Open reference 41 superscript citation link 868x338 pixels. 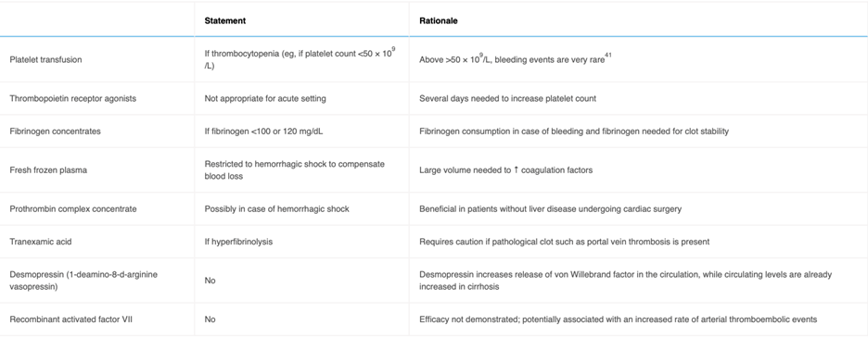pos(607,56)
